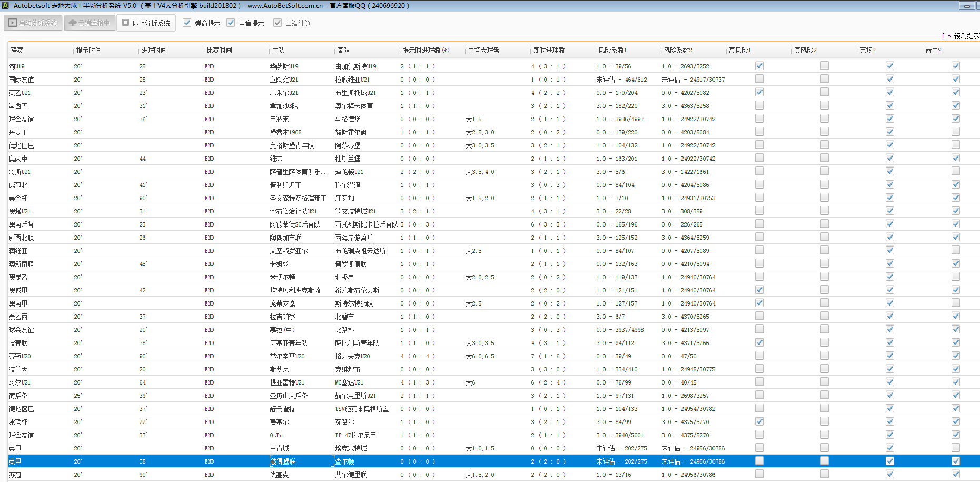The height and width of the screenshot is (482, 980).
Task: Toggle 完场? checkbox in highlighted 彼得堡联 row
Action: [x=889, y=461]
